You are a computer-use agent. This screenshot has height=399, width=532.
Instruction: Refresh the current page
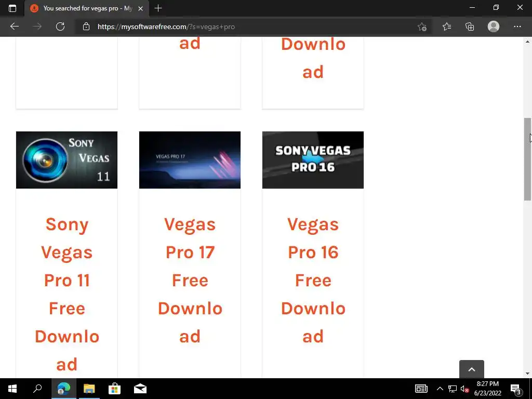(x=60, y=26)
